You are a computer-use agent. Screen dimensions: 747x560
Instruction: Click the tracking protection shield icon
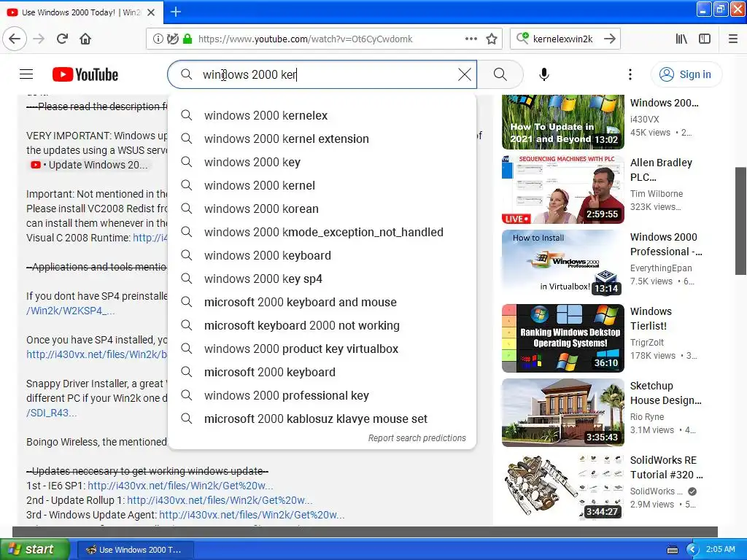click(173, 39)
